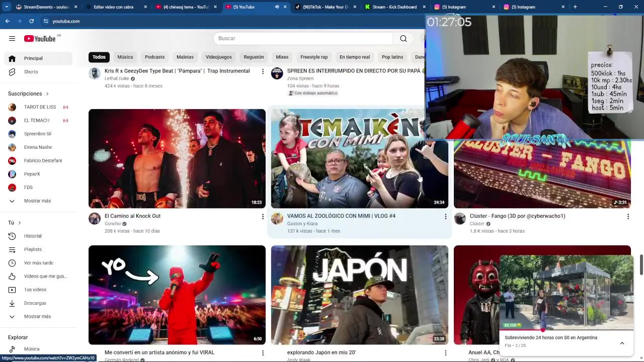Open the YouTube guide hamburger menu
Screen dimensions: 644x362
pos(12,39)
